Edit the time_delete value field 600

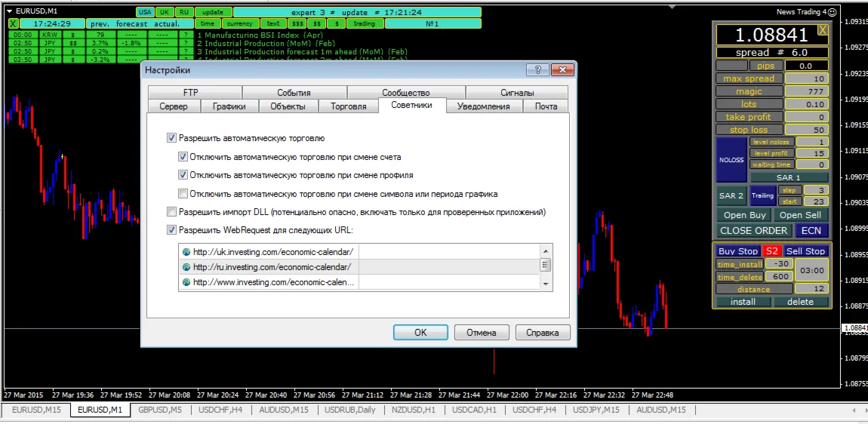click(x=780, y=276)
